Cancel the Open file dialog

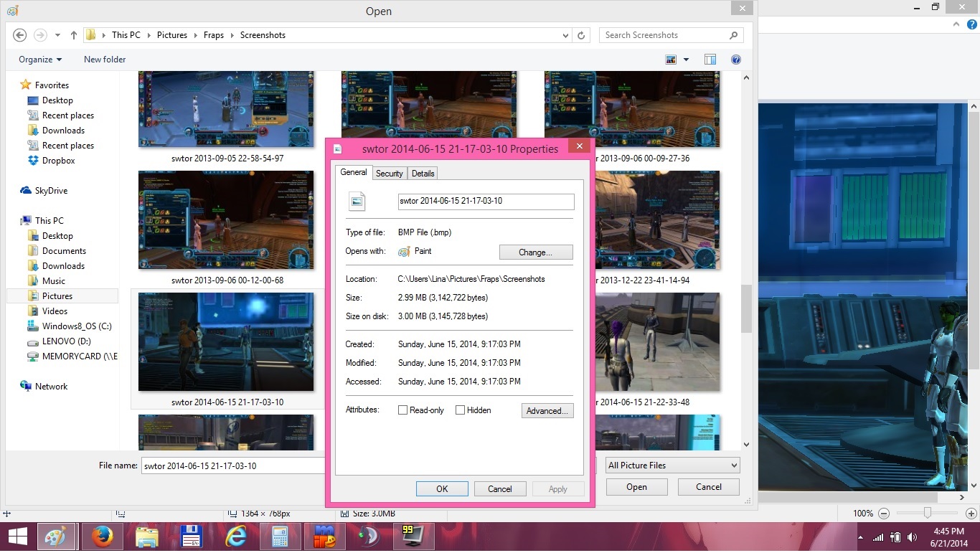pos(709,487)
